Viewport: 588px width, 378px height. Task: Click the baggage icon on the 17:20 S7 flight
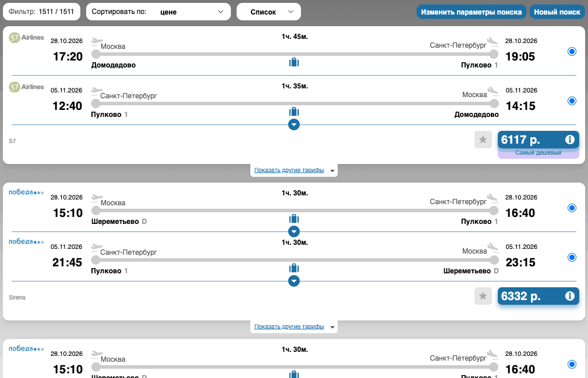[x=294, y=62]
